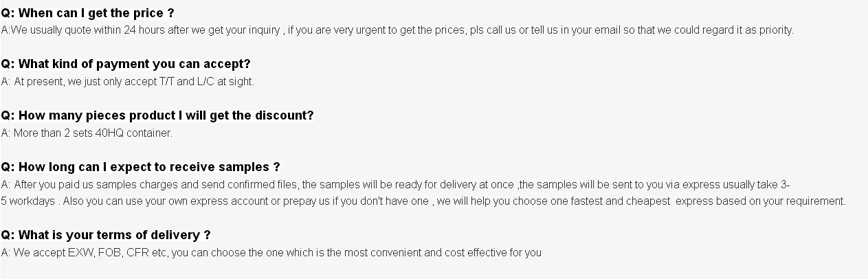Select the answer about quoting within 24 hours
This screenshot has height=279, width=868.
click(397, 30)
